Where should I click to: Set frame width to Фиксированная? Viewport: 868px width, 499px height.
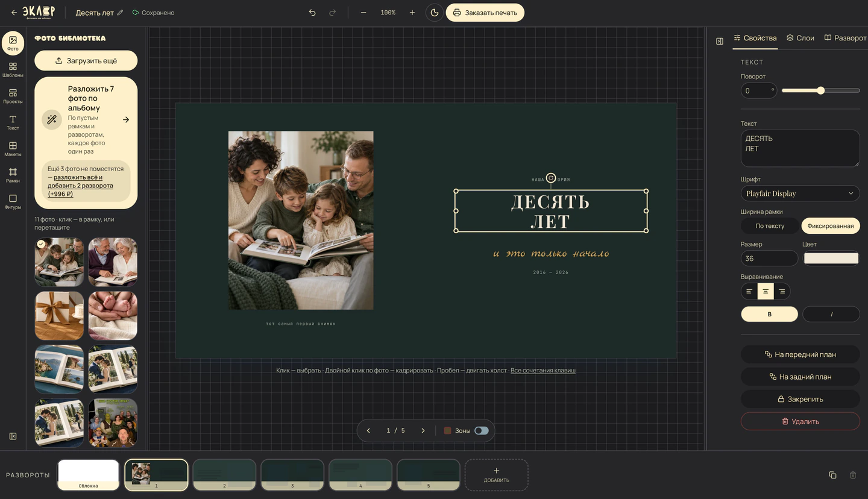coord(831,226)
